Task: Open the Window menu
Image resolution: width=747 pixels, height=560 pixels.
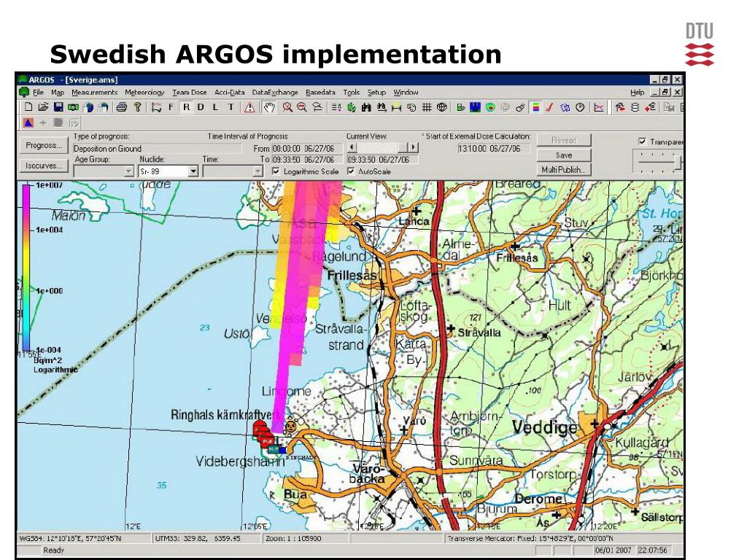Action: [x=406, y=93]
